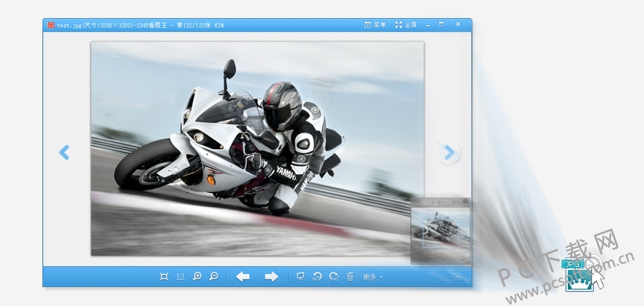Screen dimensions: 644x306
Task: Show the image at 1:1 actual size
Action: tap(181, 276)
